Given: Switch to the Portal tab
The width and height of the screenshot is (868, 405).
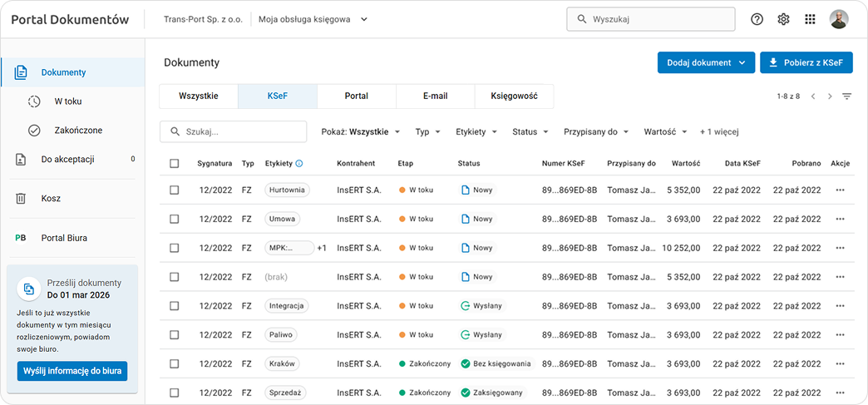Looking at the screenshot, I should click(x=356, y=96).
